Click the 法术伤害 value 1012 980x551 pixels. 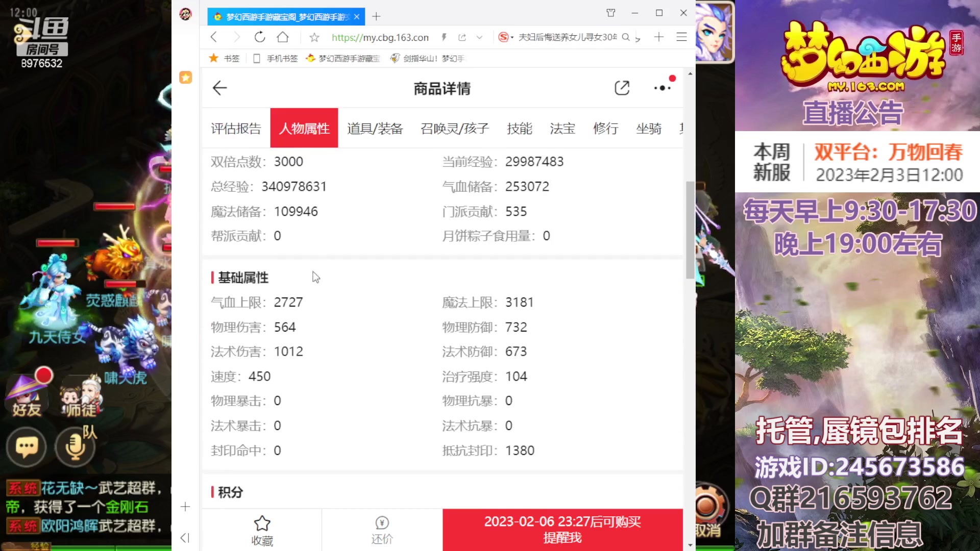288,352
